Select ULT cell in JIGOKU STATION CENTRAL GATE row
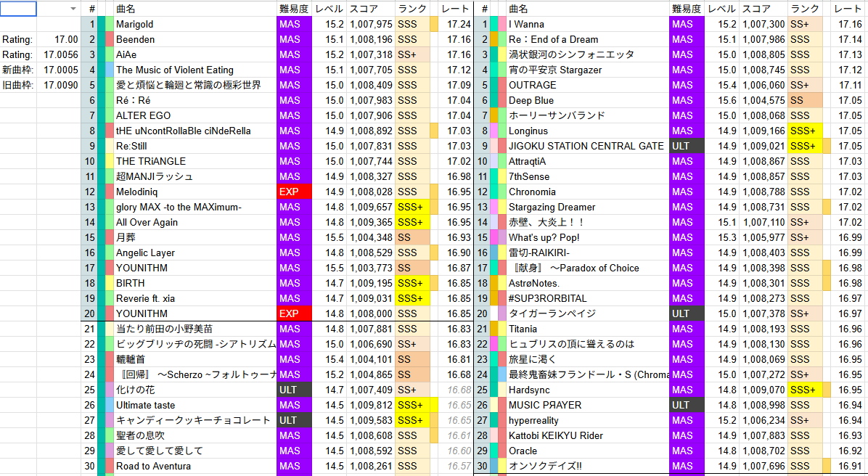This screenshot has height=476, width=868. point(687,146)
